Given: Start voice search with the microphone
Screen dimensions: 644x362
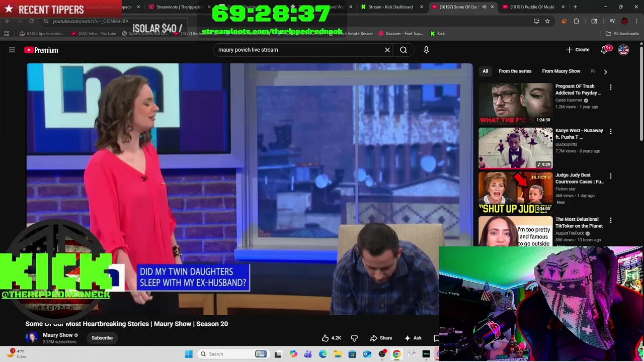Looking at the screenshot, I should point(426,50).
